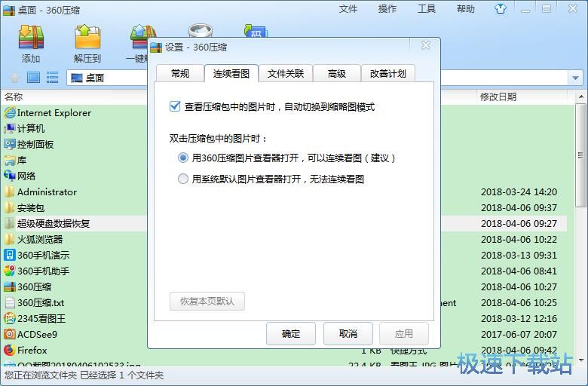Go up one folder with the up arrow
The height and width of the screenshot is (386, 588).
(x=14, y=78)
